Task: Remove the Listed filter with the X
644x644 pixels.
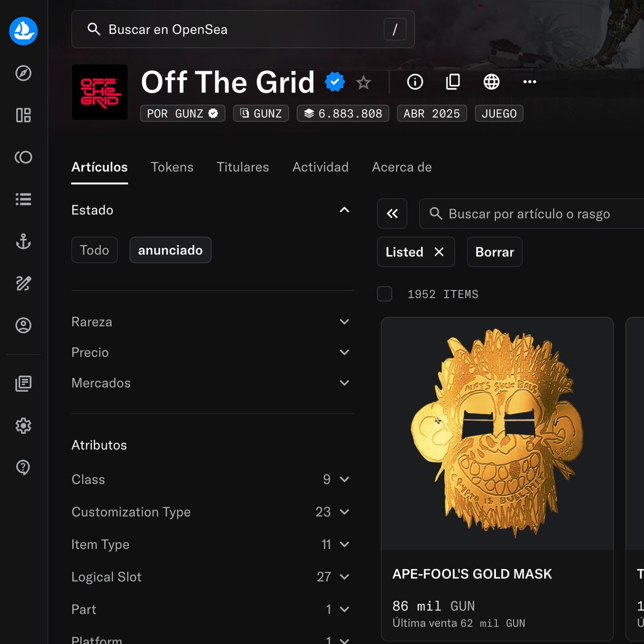Action: pos(439,252)
